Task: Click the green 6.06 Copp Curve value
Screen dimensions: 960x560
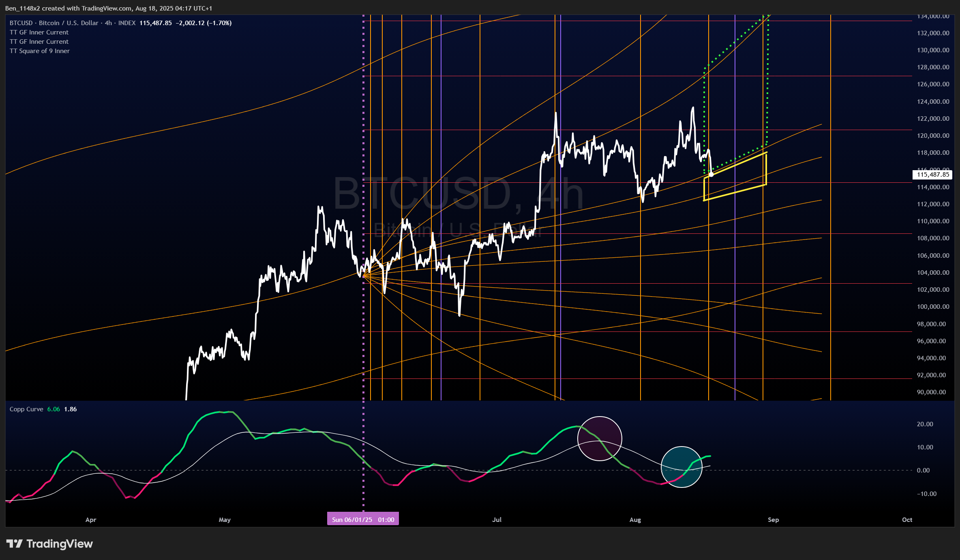Action: (53, 409)
